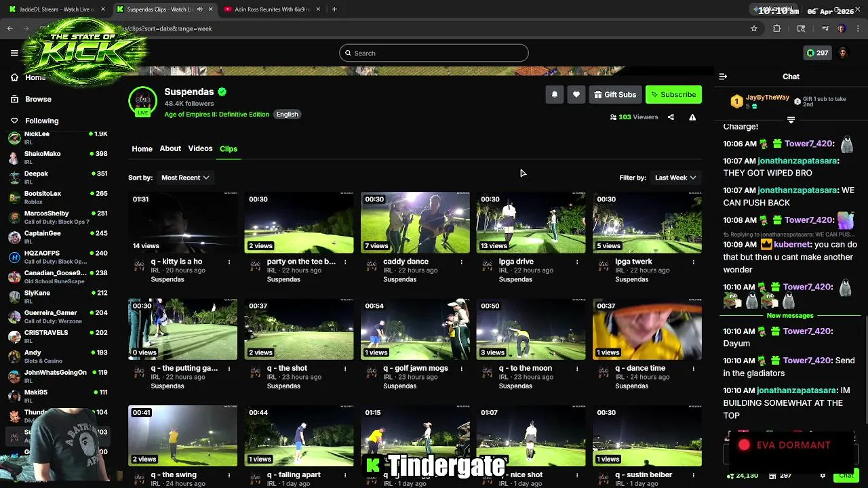Toggle Kick sidebar hamburger menu

click(14, 53)
